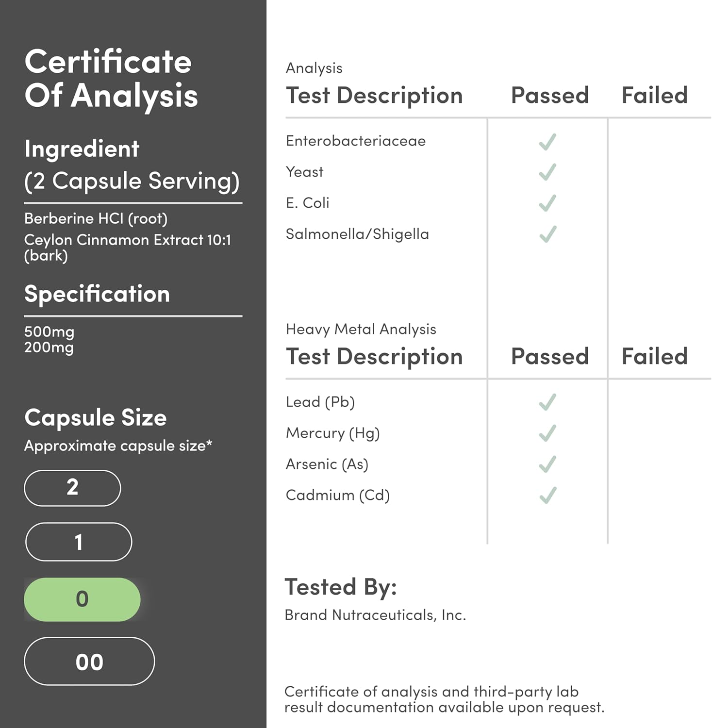Click the Mercury (Hg) passed checkmark

pyautogui.click(x=547, y=433)
